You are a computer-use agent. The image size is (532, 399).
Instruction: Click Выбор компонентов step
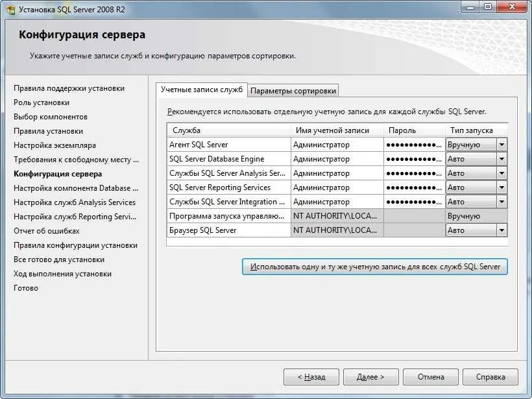pos(51,117)
